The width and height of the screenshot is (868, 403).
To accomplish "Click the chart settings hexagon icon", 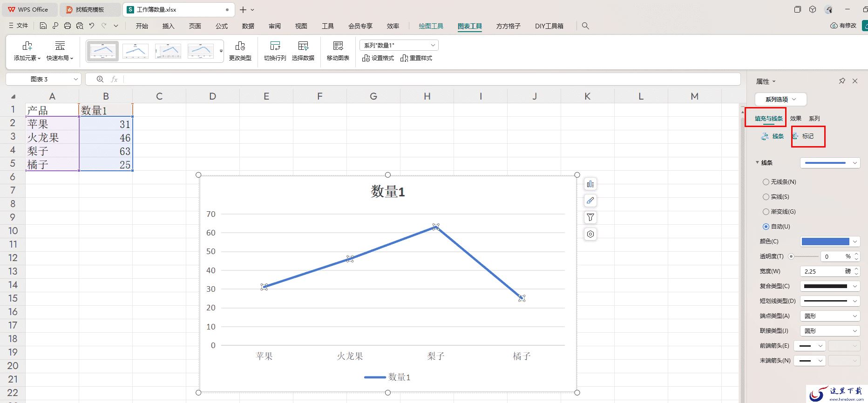I will (590, 234).
